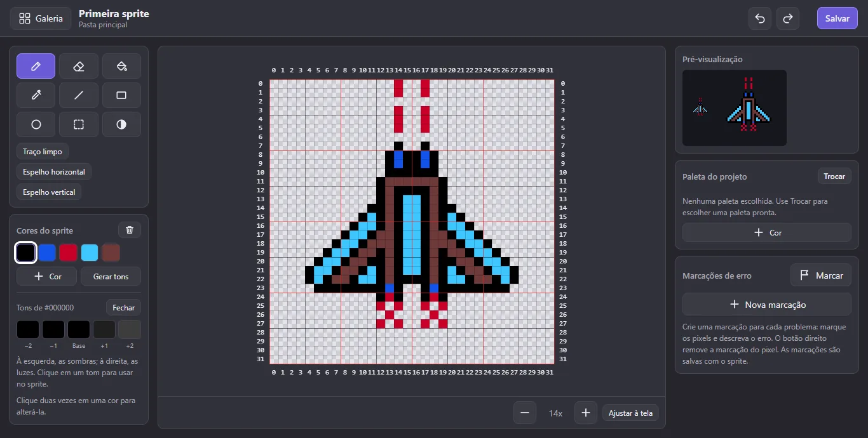Enable the Marcar flag marking mode

coord(821,275)
